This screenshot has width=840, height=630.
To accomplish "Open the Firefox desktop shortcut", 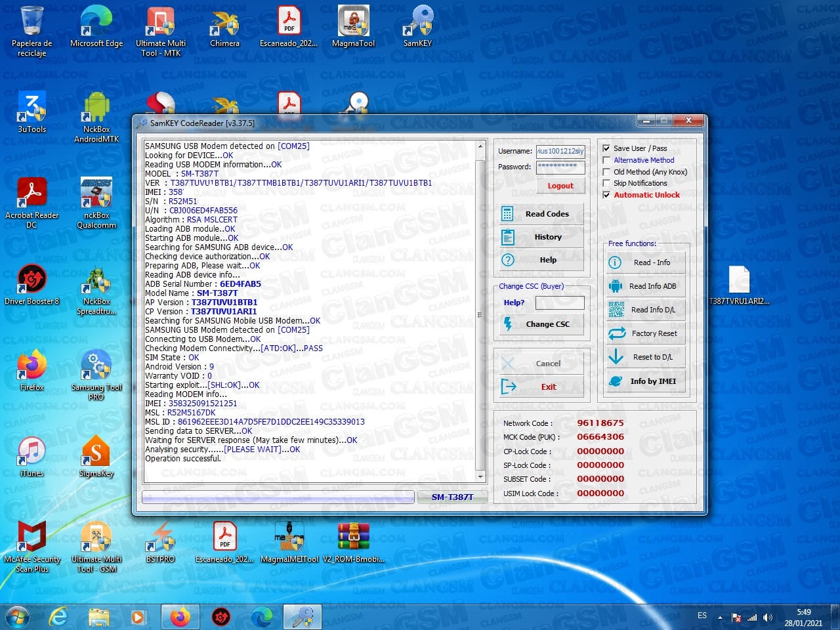I will pos(31,370).
